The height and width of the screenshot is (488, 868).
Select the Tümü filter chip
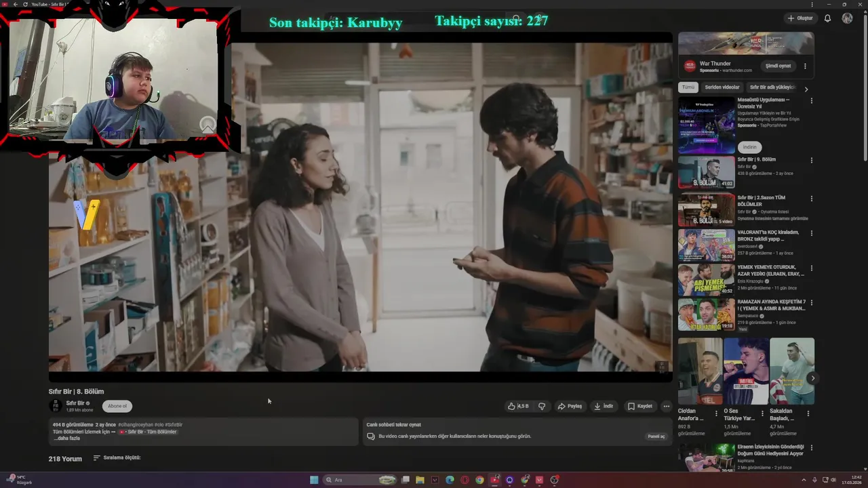coord(688,87)
